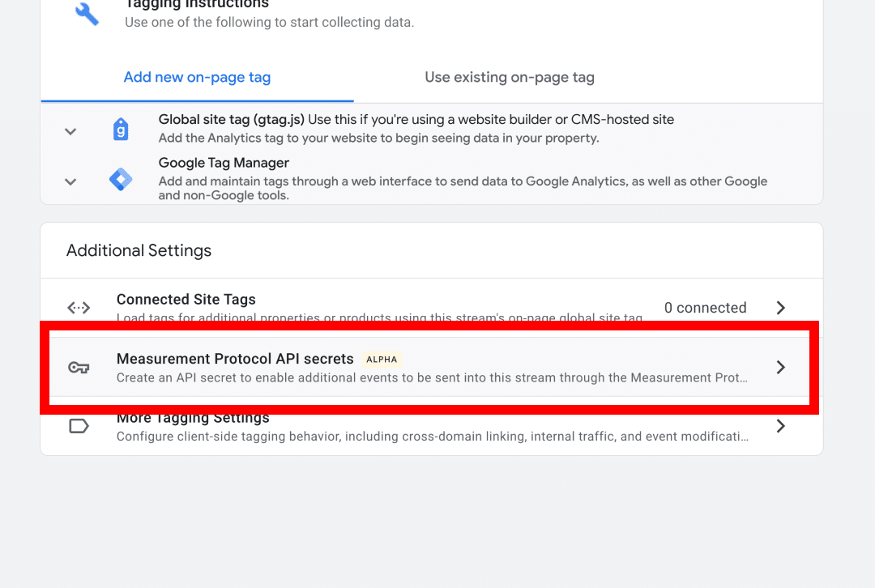This screenshot has width=875, height=588.
Task: Click the Google Tag Manager heading text
Action: (225, 163)
